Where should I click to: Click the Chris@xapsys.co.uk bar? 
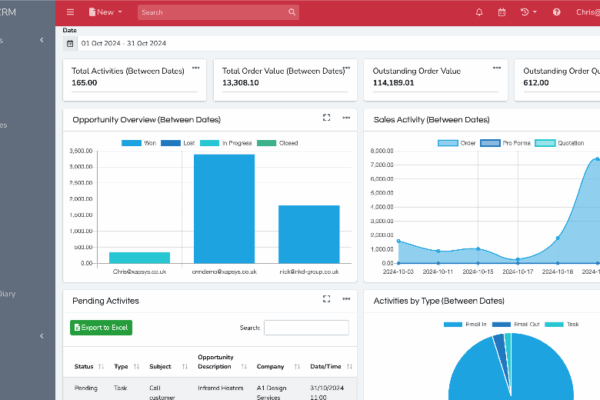pyautogui.click(x=139, y=258)
